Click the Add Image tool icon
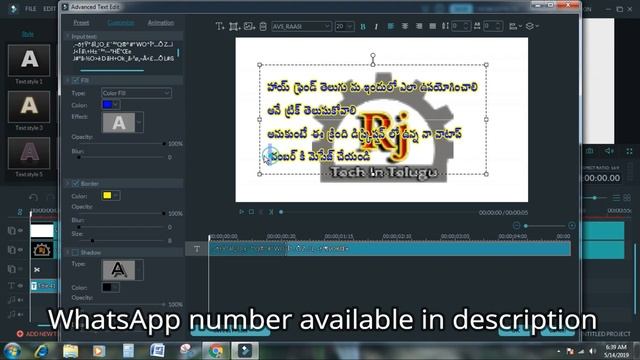 (249, 26)
